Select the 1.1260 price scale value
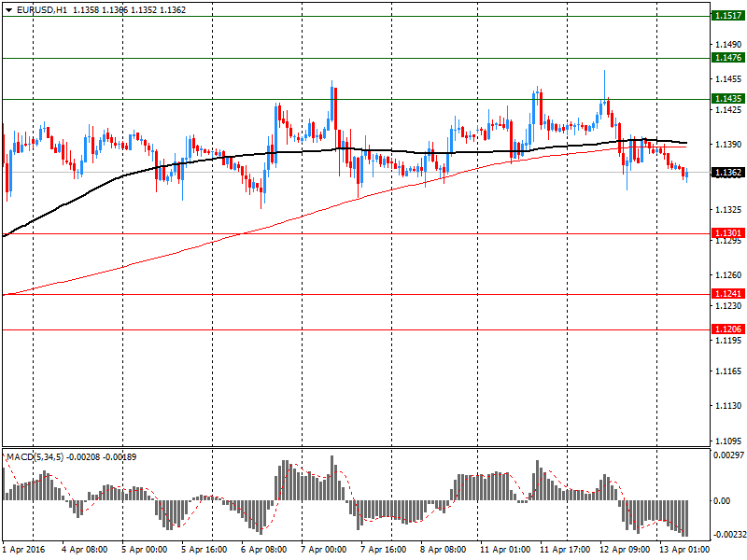The image size is (747, 560). tap(728, 274)
